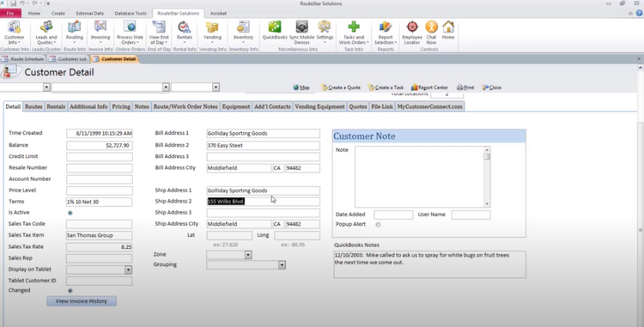Click the Lat coordinate field

pyautogui.click(x=229, y=235)
